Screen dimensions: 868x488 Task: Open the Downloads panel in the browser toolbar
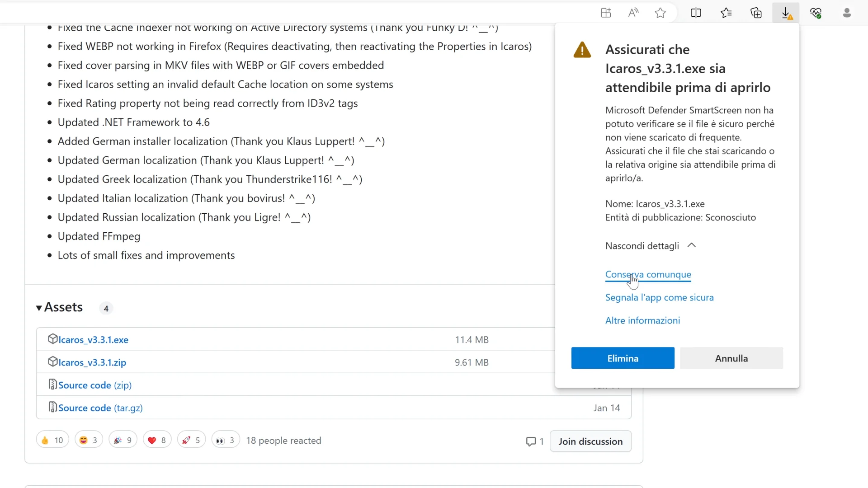point(787,13)
